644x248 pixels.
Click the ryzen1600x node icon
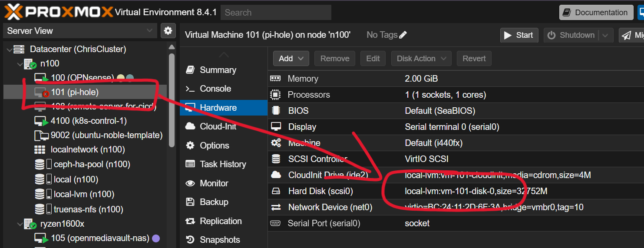[x=30, y=224]
